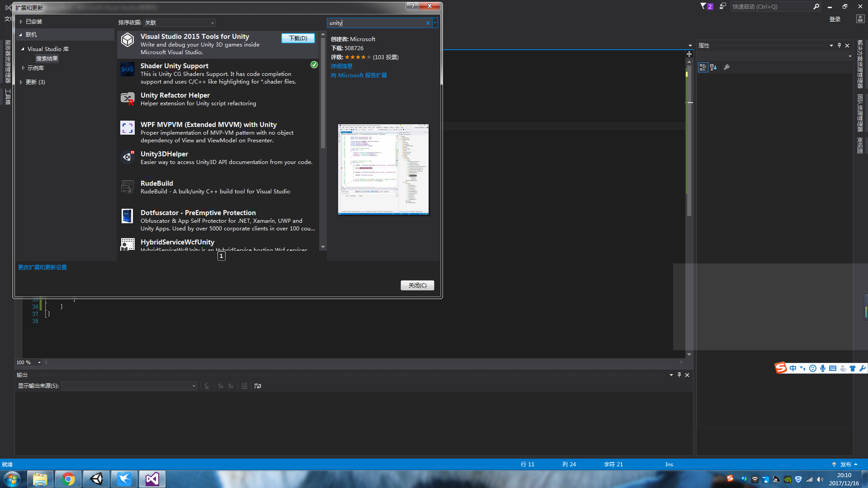Screen dimensions: 868x488
Task: Close the 输出 panel
Action: tap(687, 375)
